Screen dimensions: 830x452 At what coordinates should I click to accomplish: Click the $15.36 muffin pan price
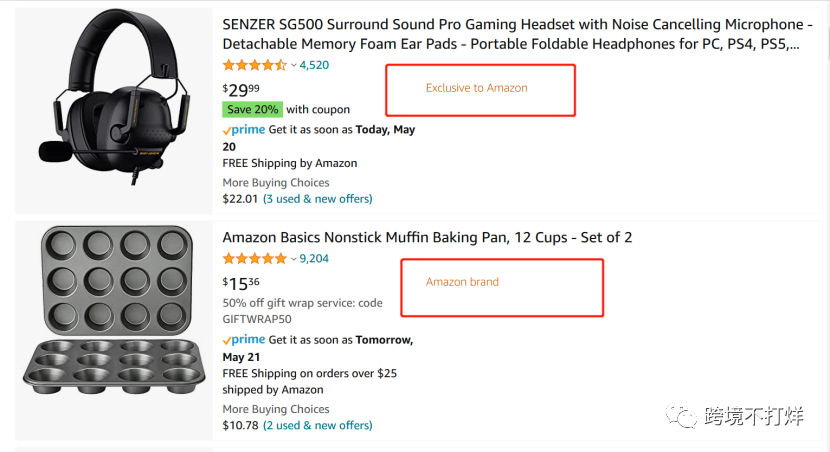point(240,283)
